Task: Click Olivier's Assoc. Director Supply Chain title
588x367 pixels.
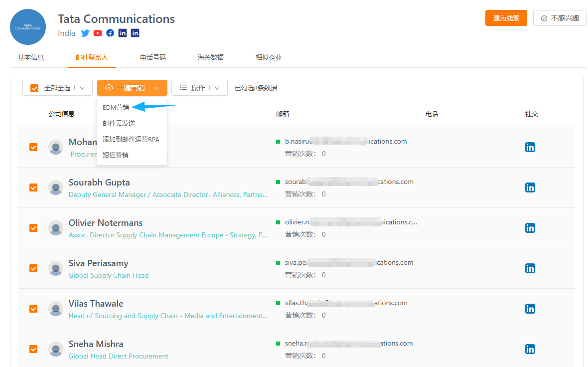Action: pyautogui.click(x=167, y=235)
